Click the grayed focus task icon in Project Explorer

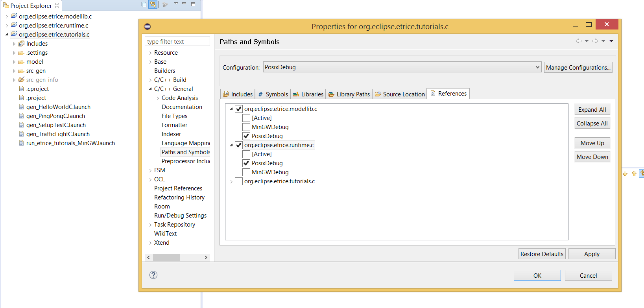point(165,5)
